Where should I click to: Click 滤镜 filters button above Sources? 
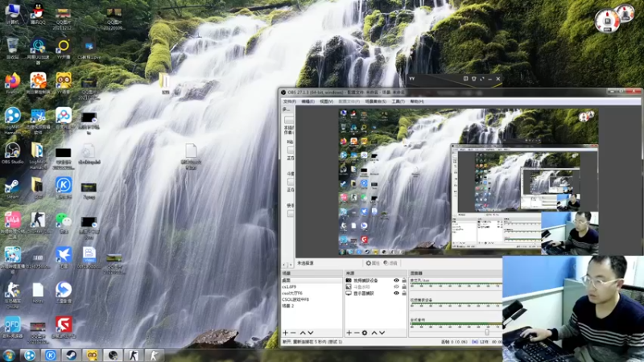click(x=390, y=263)
